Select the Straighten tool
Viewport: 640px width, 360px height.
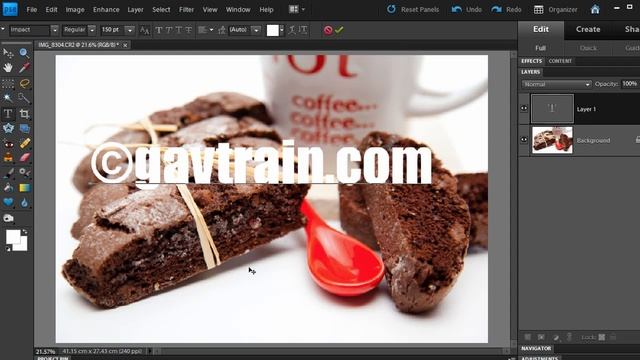pyautogui.click(x=24, y=128)
